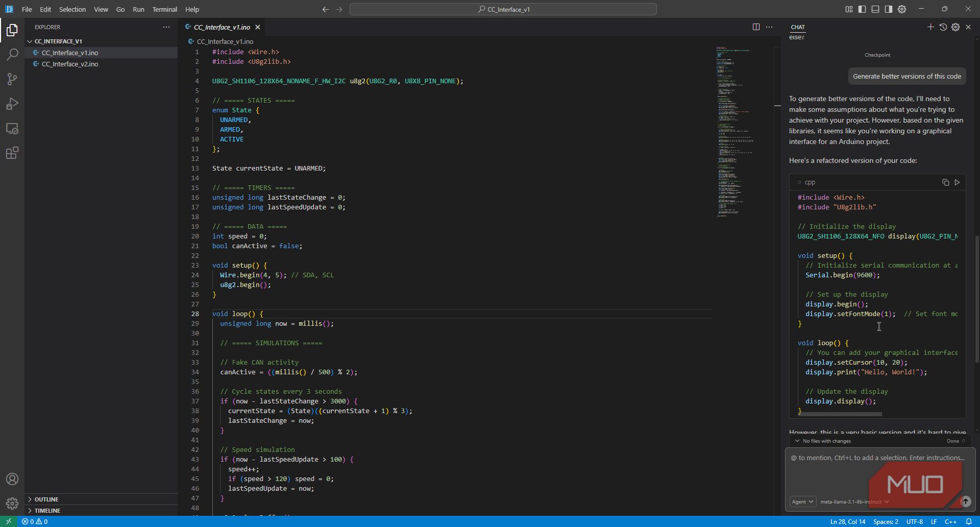Open the Selection menu
Viewport: 980px width, 527px height.
[x=72, y=9]
